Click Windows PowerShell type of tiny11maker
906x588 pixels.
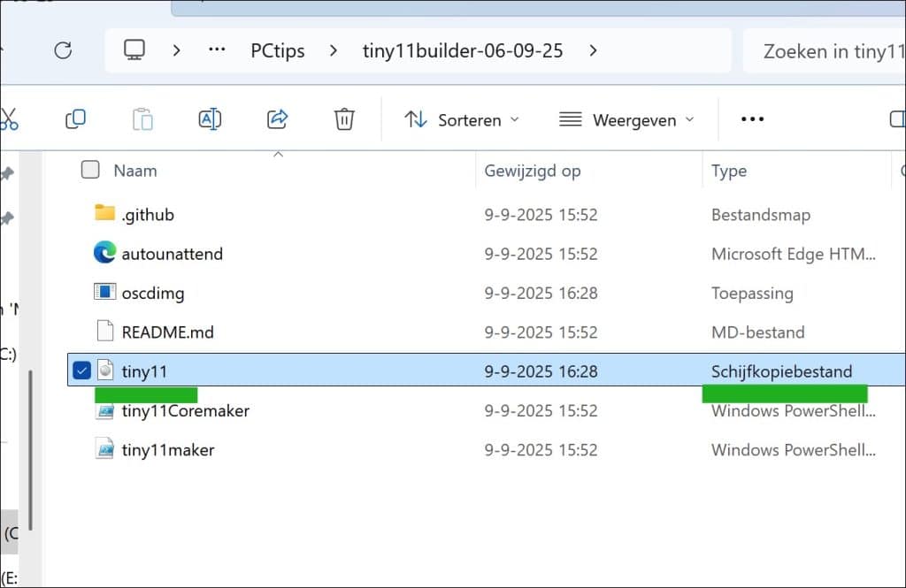coord(794,450)
